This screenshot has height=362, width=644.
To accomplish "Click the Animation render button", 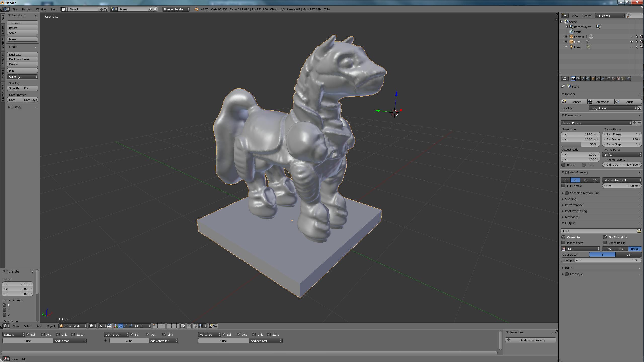I will point(600,102).
